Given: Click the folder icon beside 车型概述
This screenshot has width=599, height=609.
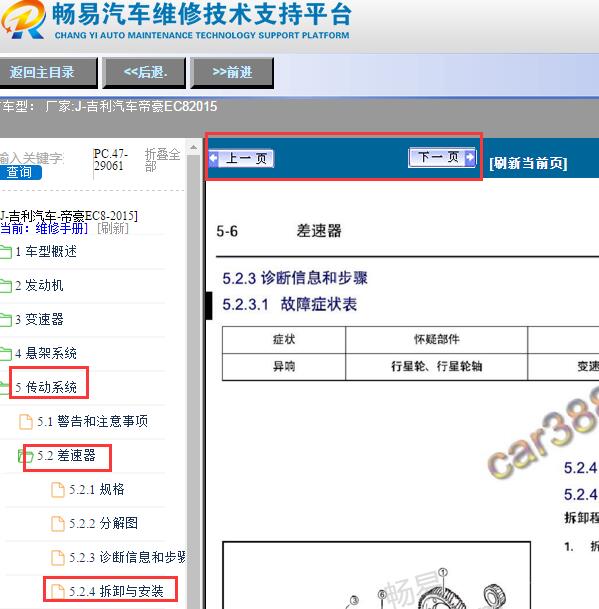Looking at the screenshot, I should (5, 252).
